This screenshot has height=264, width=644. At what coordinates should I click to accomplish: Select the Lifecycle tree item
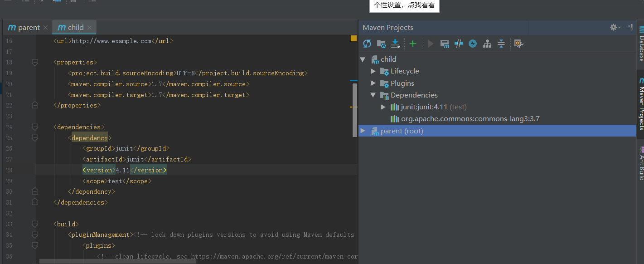click(x=405, y=71)
